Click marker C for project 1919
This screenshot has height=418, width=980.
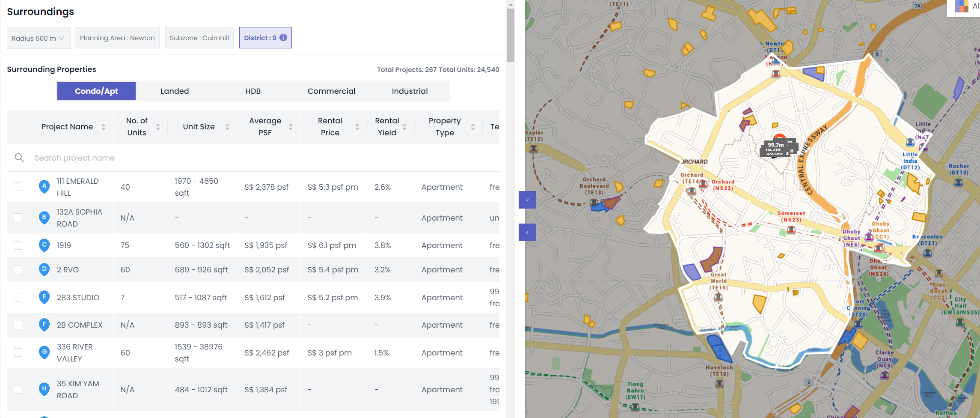coord(44,245)
